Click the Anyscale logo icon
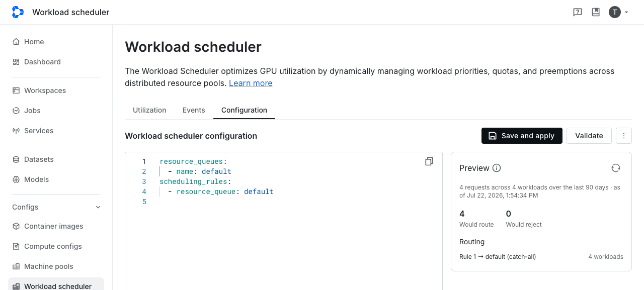 coord(18,12)
